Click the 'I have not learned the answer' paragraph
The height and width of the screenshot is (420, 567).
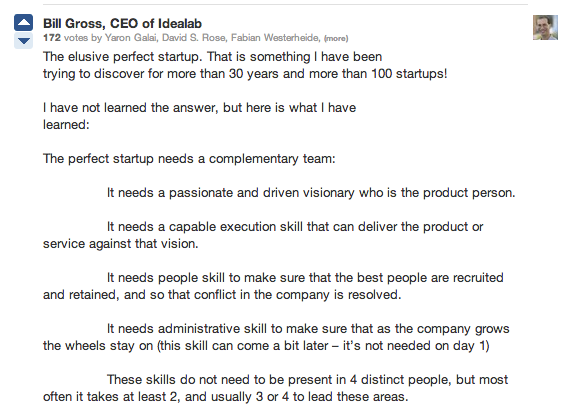pyautogui.click(x=200, y=116)
